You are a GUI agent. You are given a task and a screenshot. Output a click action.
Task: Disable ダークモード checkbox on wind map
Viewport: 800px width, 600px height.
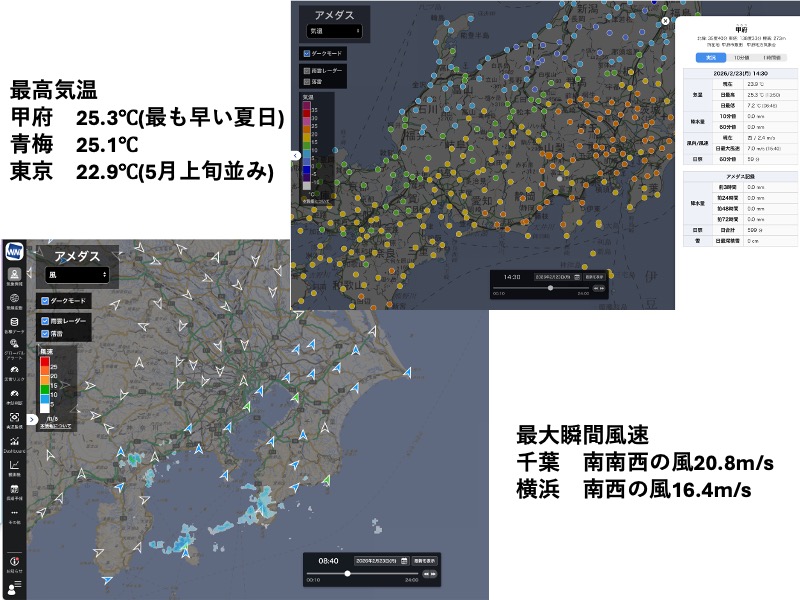click(45, 301)
